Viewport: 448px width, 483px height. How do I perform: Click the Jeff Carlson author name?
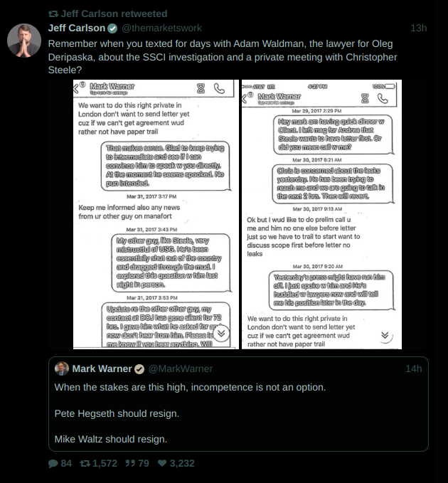coord(77,28)
